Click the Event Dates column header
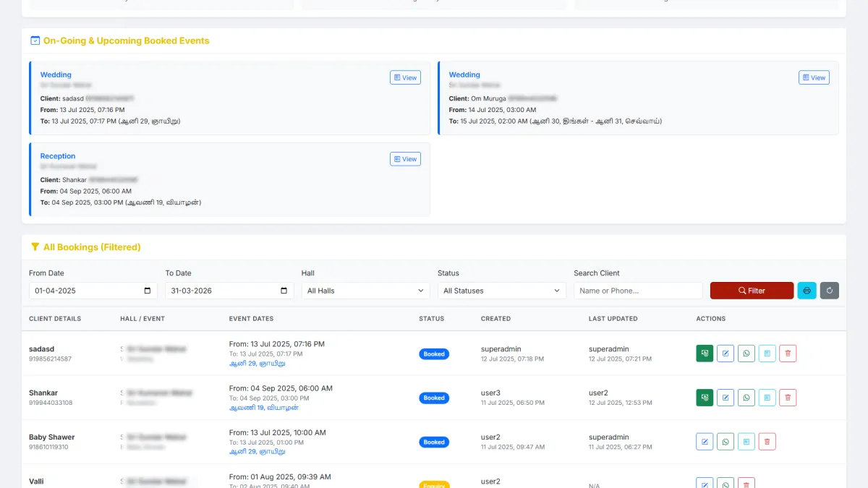Viewport: 868px width, 488px height. 251,318
